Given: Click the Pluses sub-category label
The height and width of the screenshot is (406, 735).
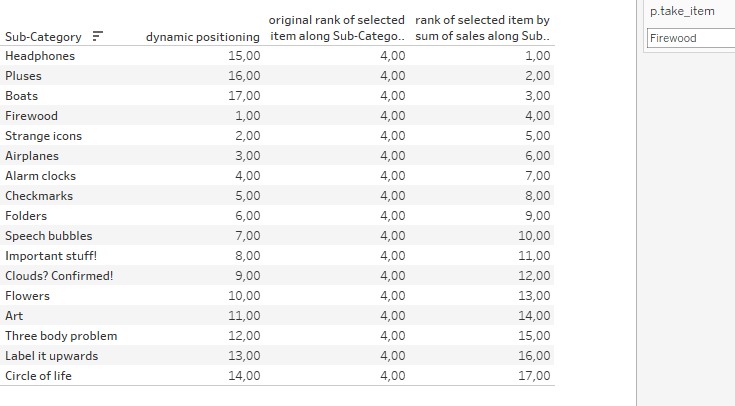Looking at the screenshot, I should [24, 76].
